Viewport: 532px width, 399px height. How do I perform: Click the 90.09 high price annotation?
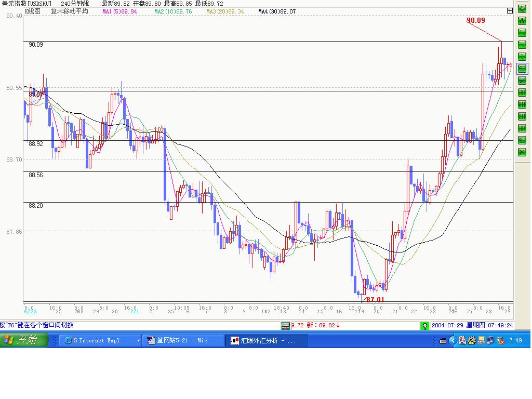point(475,21)
